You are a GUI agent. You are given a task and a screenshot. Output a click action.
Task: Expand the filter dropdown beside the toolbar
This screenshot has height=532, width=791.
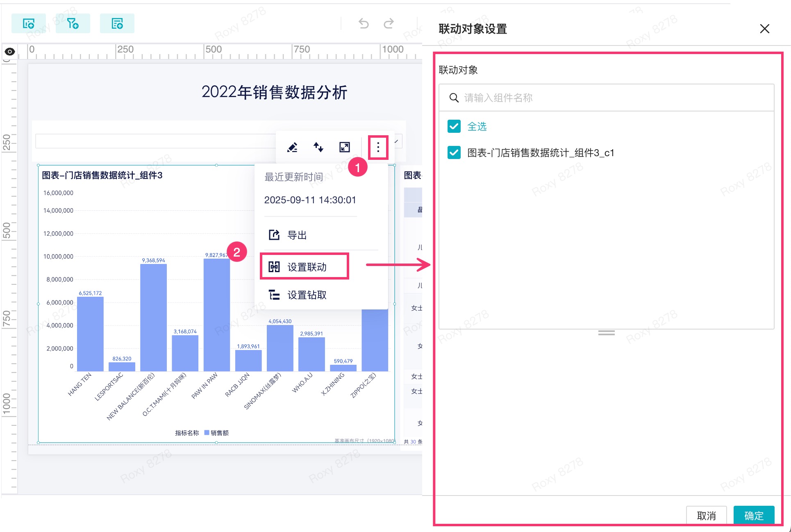coord(396,141)
